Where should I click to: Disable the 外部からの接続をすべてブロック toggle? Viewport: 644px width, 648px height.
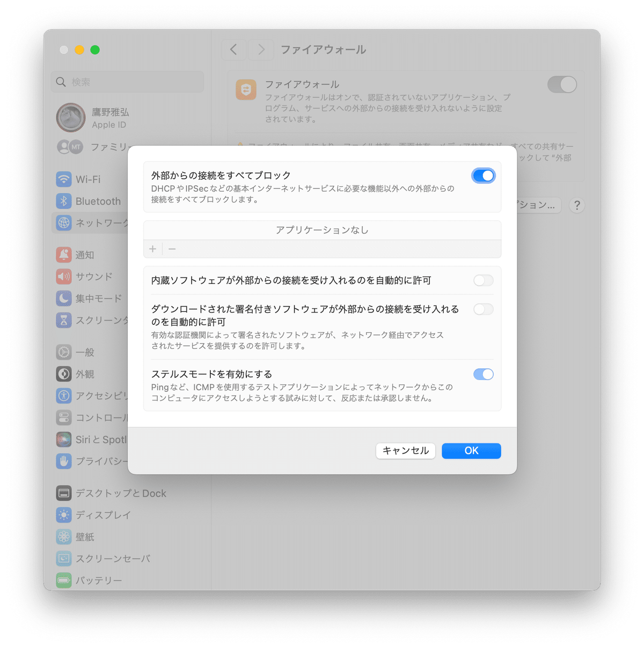point(484,175)
